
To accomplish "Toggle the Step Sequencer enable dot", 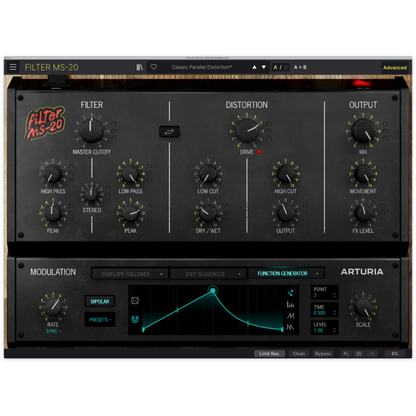I will pos(239,274).
